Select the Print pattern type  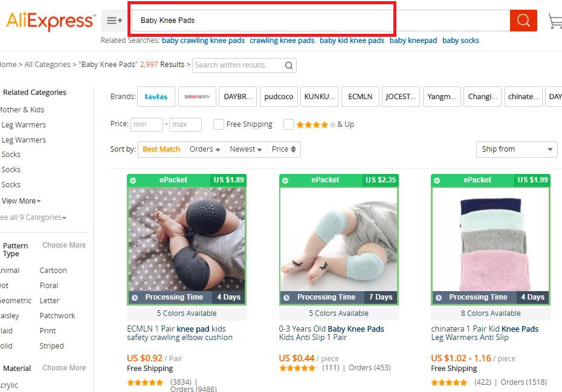pos(48,331)
